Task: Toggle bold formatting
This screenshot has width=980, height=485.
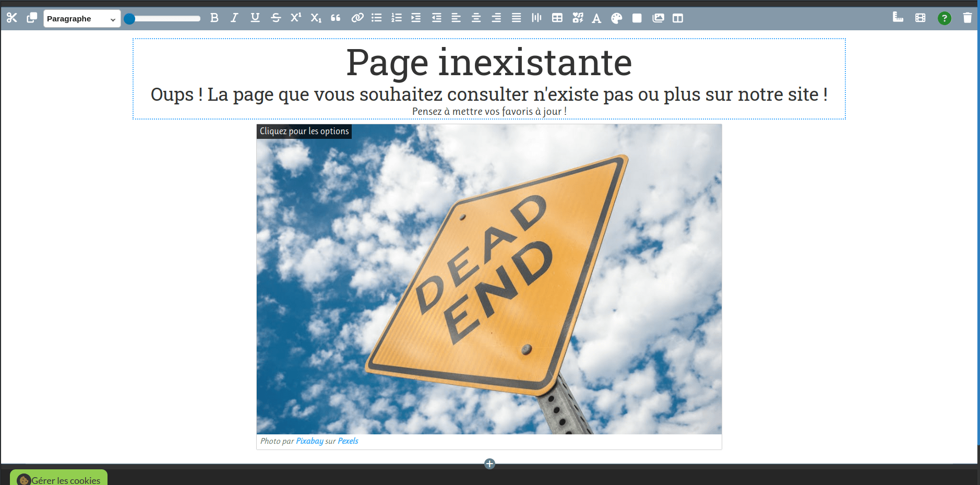Action: pos(214,18)
